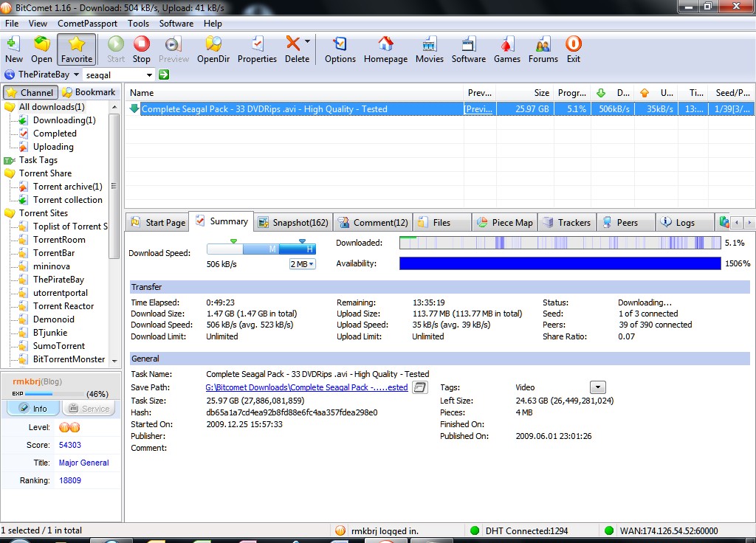
Task: Open the Options toolbar icon
Action: point(340,49)
